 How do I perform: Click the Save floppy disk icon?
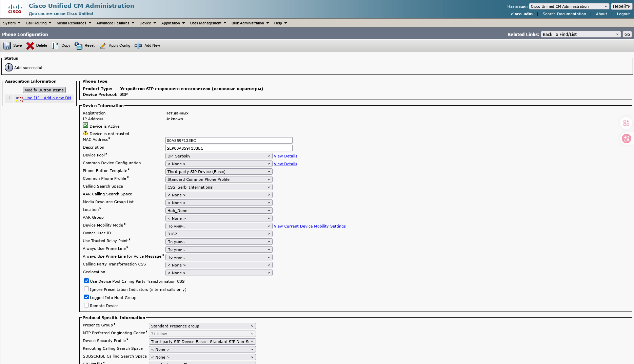click(x=7, y=46)
